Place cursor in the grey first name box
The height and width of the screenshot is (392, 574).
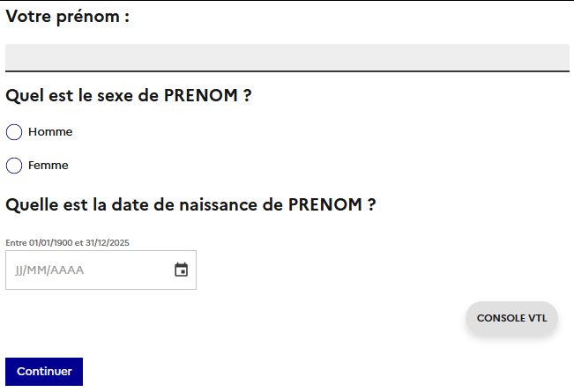tap(287, 58)
